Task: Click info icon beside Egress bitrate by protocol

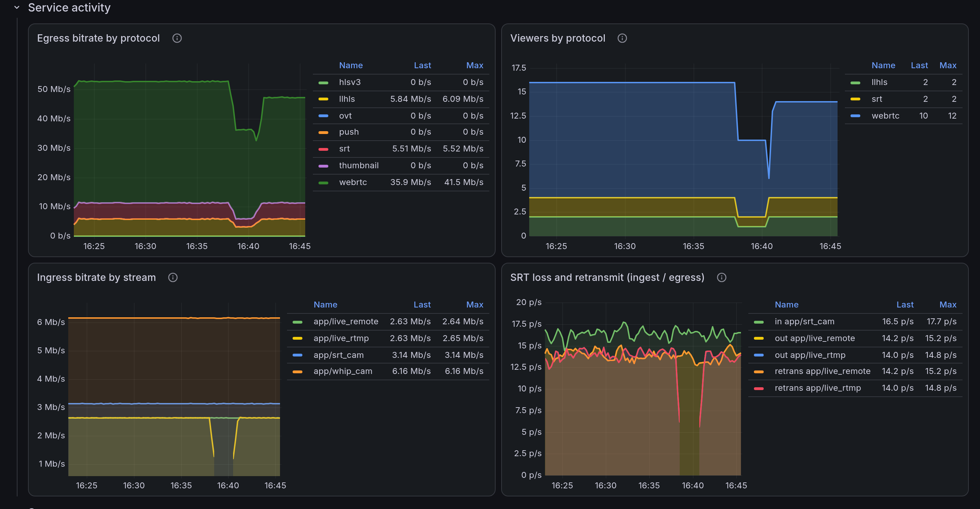Action: pos(177,38)
